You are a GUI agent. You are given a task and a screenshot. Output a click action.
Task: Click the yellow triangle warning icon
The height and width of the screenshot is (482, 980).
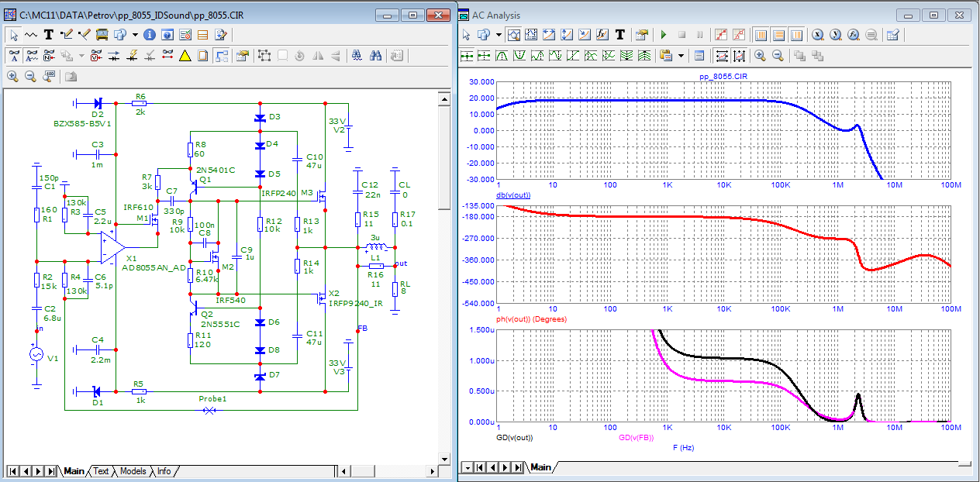pos(185,56)
